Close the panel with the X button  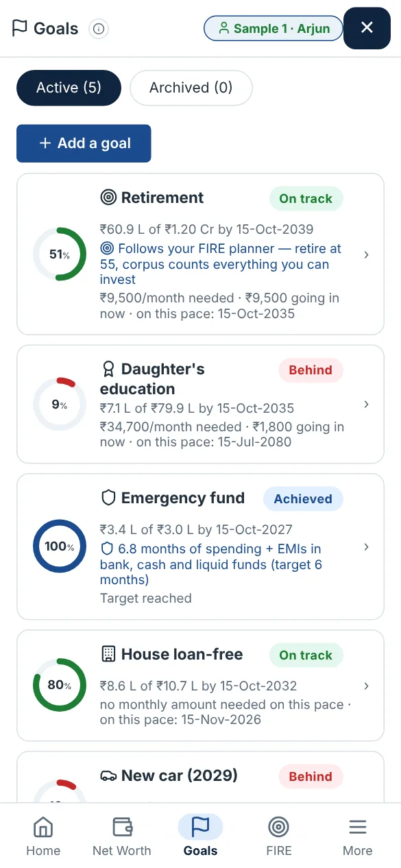(367, 27)
